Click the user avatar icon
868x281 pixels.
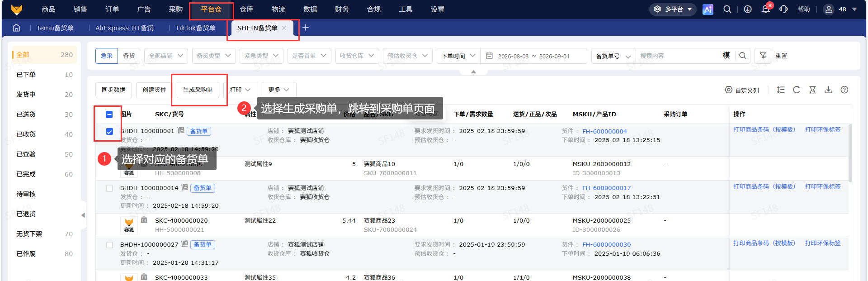[x=829, y=9]
